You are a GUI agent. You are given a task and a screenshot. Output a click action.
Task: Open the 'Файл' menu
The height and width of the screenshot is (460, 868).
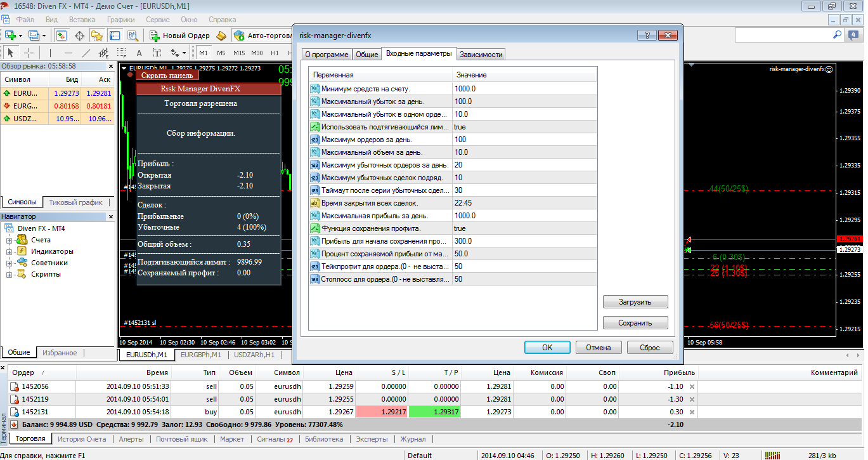tap(25, 20)
